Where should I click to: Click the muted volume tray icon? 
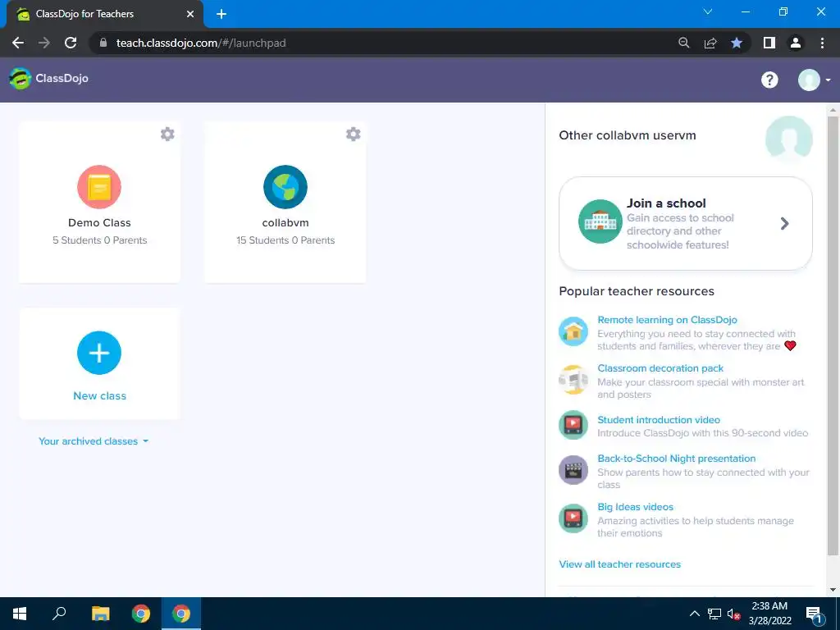(x=733, y=614)
